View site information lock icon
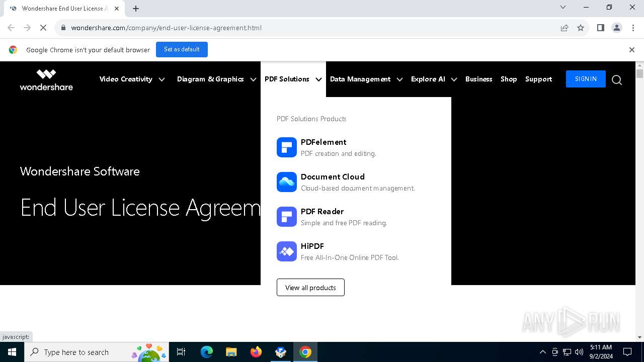 [63, 28]
